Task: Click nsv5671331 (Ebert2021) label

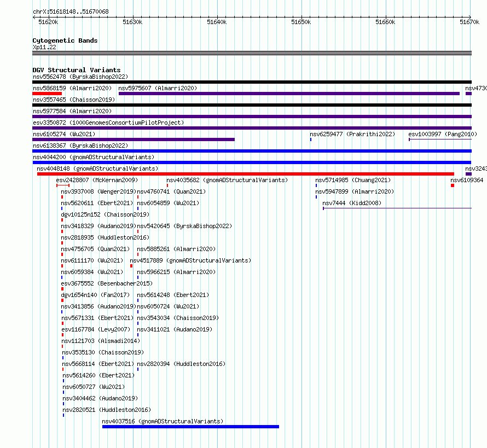Action: (x=97, y=318)
